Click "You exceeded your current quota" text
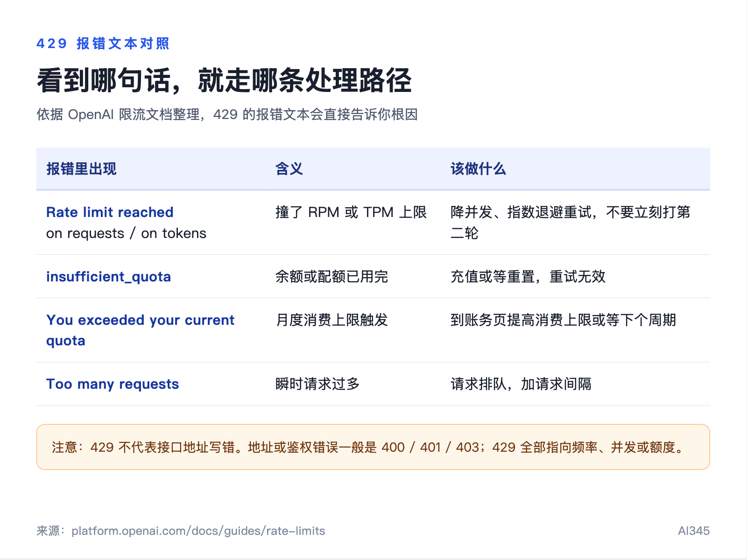The width and height of the screenshot is (747, 560). (140, 330)
